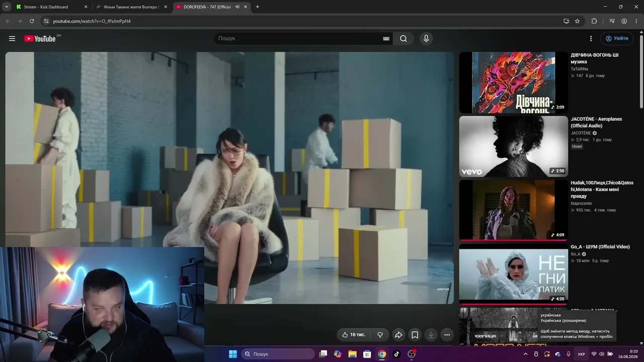Dislike the video with thumbs-down
This screenshot has height=362, width=644.
(x=380, y=335)
